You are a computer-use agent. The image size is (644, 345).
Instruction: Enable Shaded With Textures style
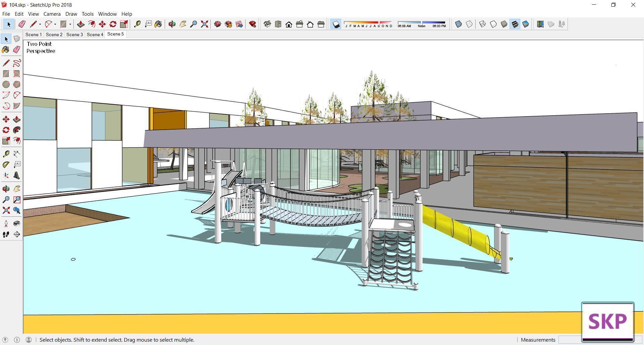[515, 24]
